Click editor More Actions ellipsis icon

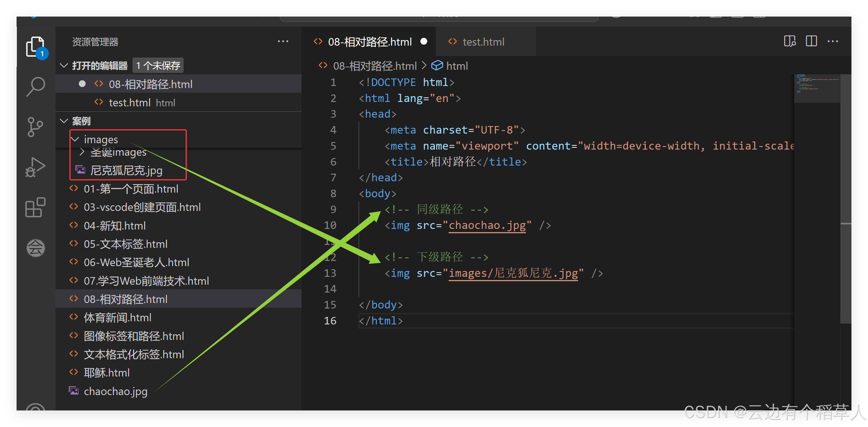coord(833,42)
